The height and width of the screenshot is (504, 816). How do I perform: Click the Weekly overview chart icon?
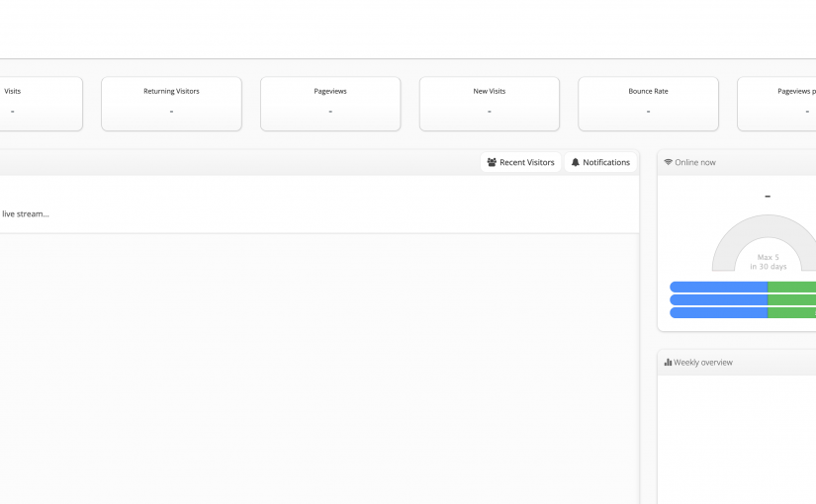(x=669, y=362)
